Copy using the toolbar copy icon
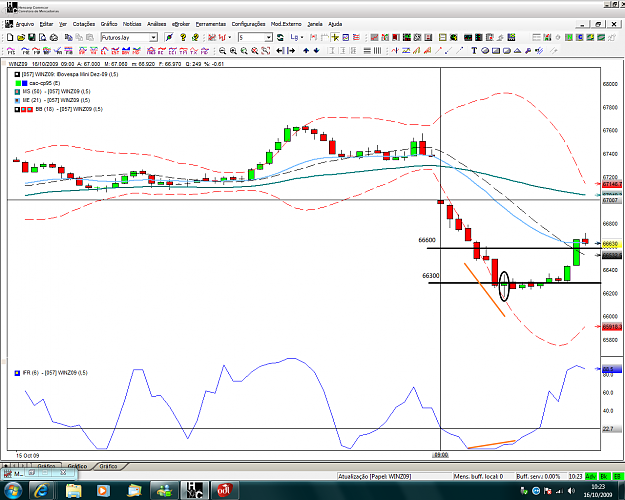This screenshot has width=625, height=500. (x=69, y=37)
